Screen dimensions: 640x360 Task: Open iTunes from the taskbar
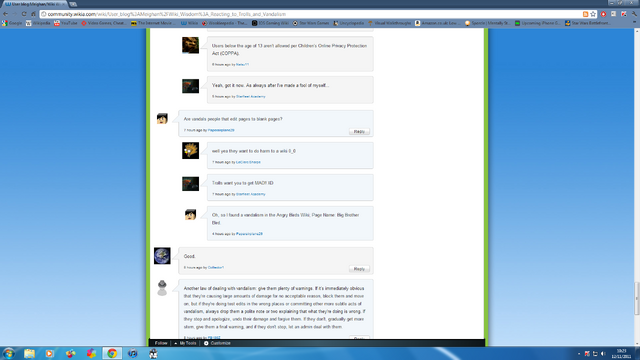(133, 353)
